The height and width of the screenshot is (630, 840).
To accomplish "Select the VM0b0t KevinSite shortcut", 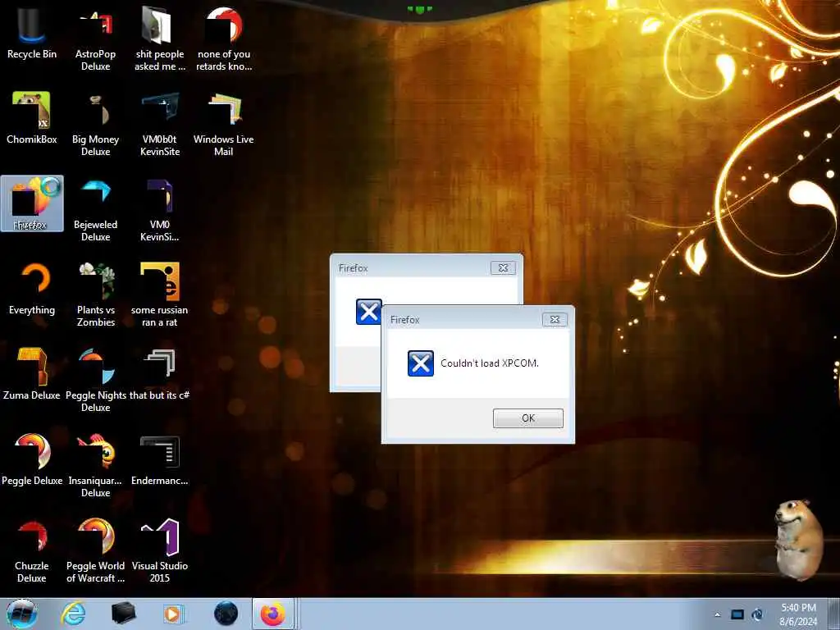I will (x=160, y=125).
